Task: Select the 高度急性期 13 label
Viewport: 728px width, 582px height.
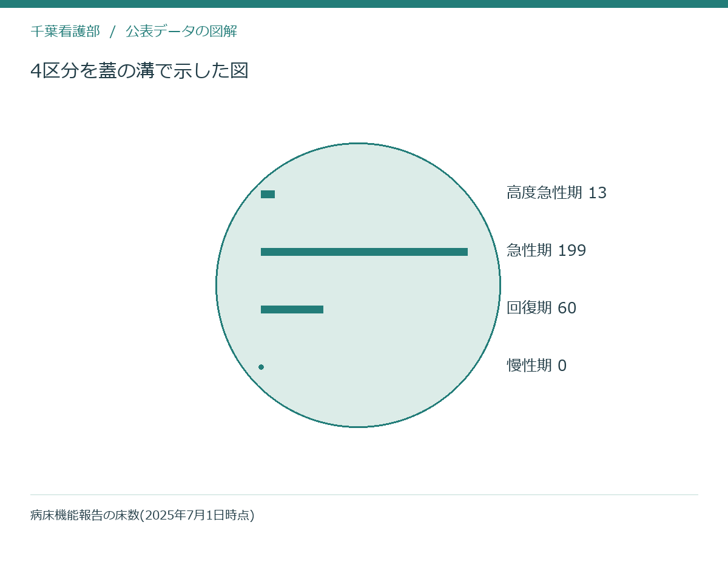Action: click(556, 193)
